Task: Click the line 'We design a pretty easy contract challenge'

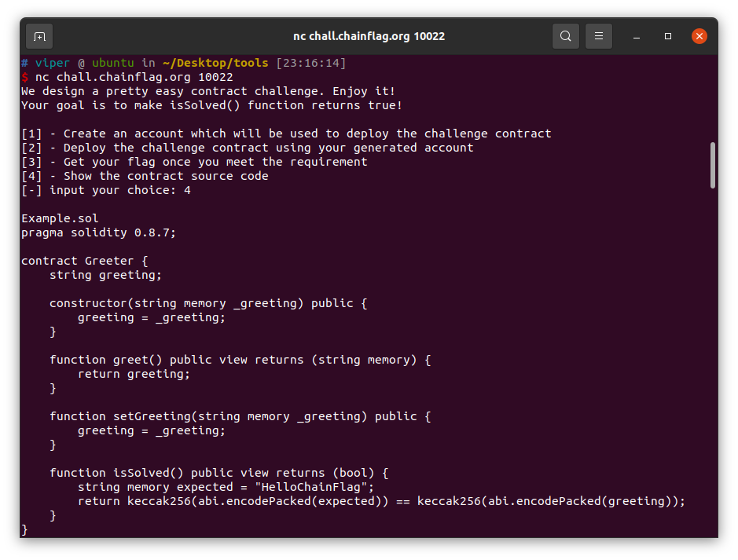Action: [208, 91]
